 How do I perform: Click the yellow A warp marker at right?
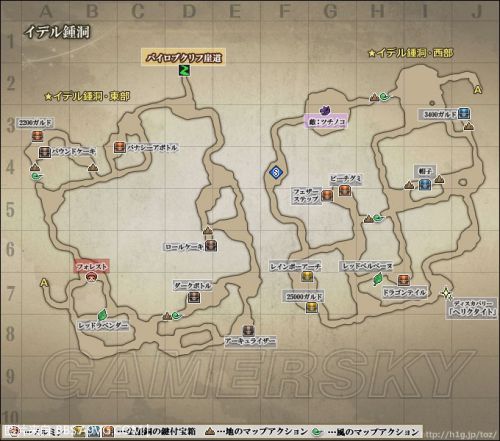[478, 90]
